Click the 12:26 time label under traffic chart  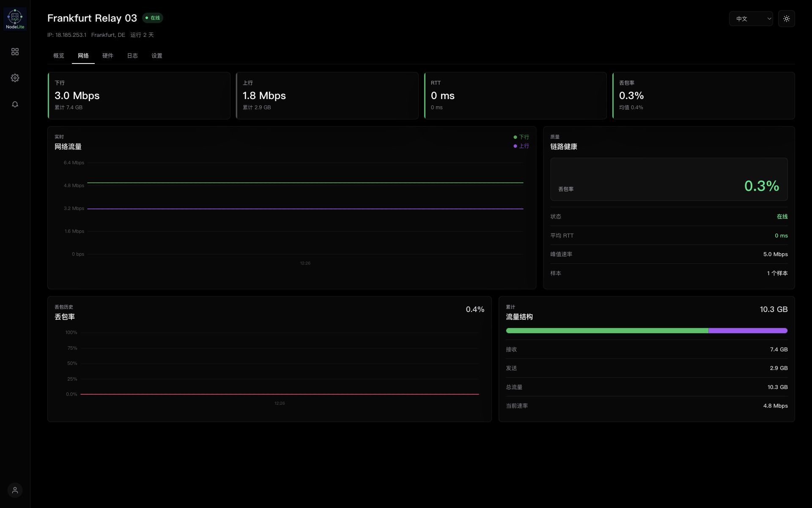(305, 263)
